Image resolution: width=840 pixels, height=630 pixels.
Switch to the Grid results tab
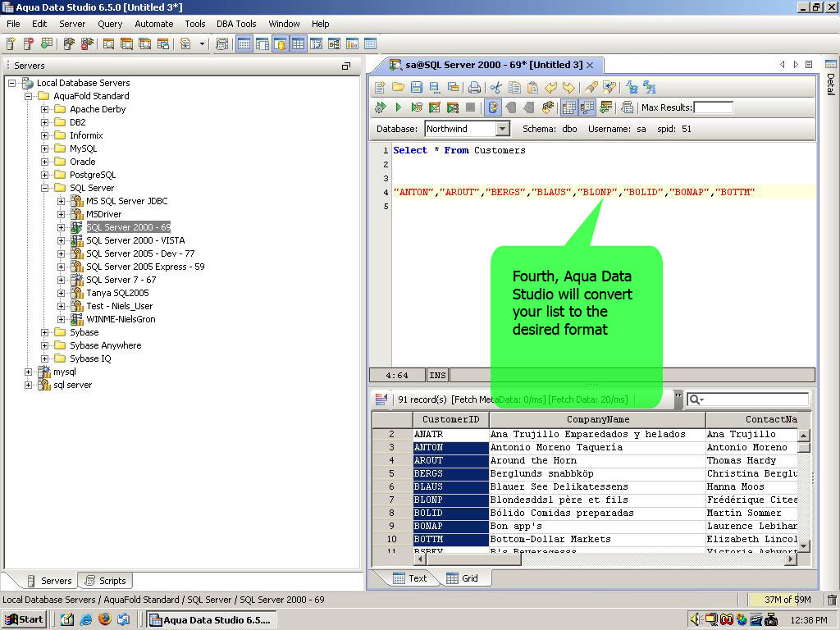click(463, 578)
